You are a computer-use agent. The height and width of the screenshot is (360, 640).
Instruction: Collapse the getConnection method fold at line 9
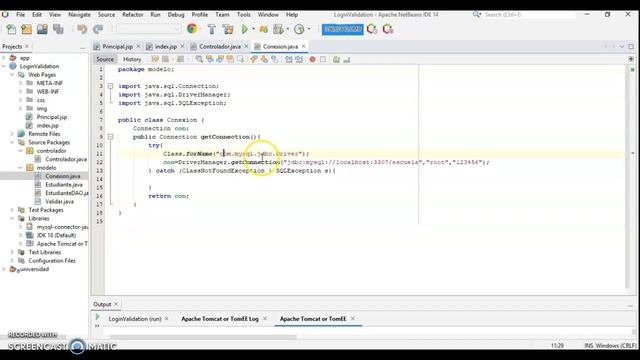click(x=110, y=137)
